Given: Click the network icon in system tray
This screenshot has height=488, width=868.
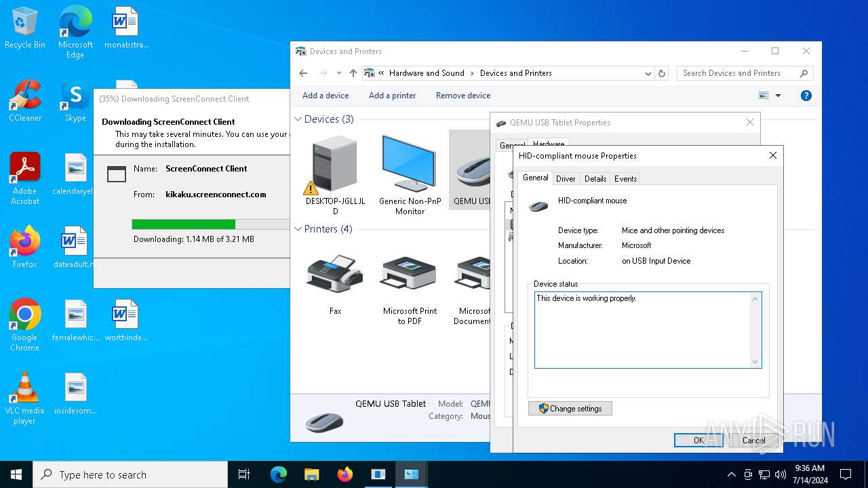Looking at the screenshot, I should click(x=764, y=474).
